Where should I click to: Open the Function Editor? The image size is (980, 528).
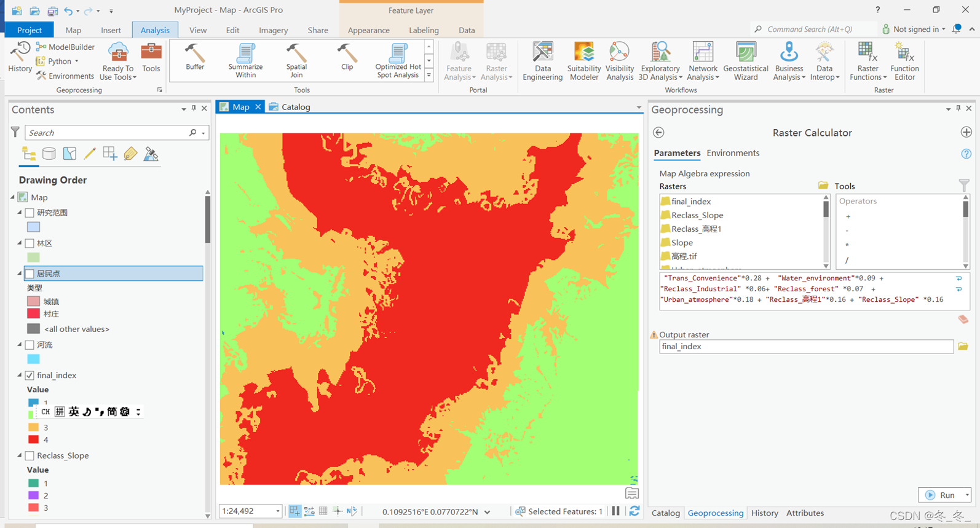pyautogui.click(x=904, y=61)
